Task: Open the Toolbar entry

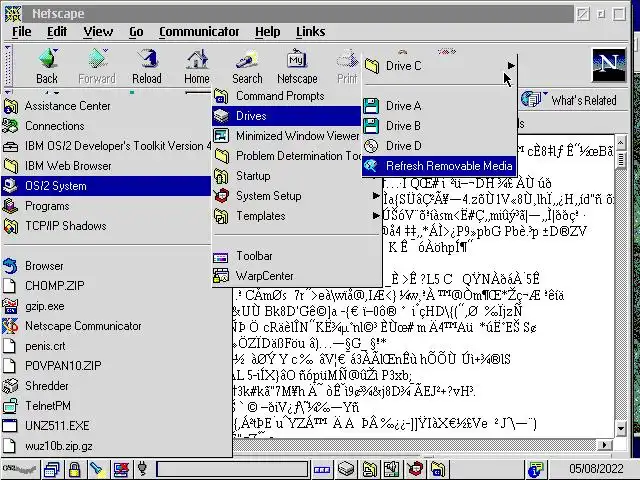Action: tap(297, 256)
